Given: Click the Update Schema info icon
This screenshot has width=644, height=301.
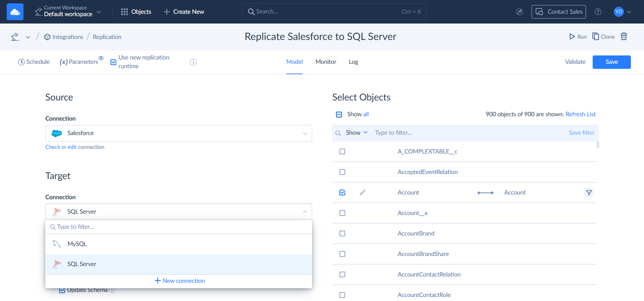Looking at the screenshot, I should (x=112, y=290).
